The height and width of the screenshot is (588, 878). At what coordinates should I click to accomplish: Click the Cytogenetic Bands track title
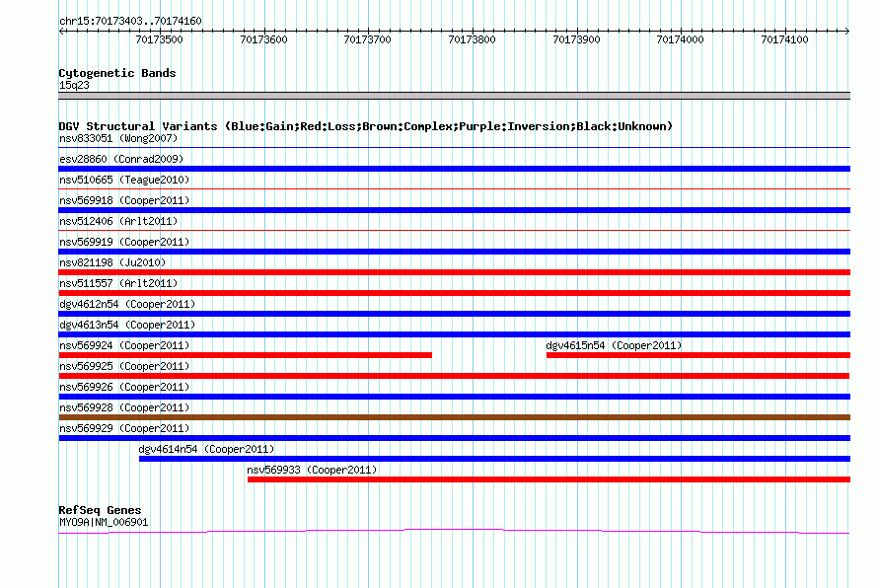coord(117,73)
